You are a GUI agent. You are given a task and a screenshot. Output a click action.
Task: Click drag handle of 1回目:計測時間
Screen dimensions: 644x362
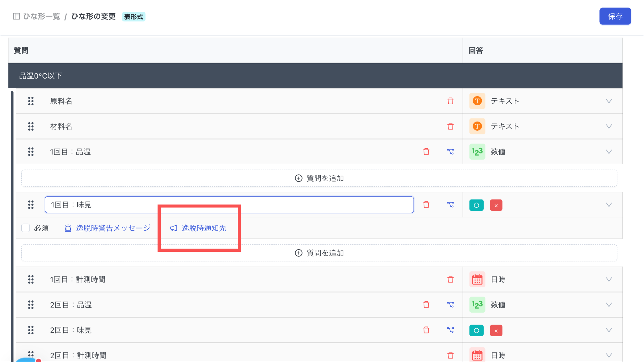31,279
